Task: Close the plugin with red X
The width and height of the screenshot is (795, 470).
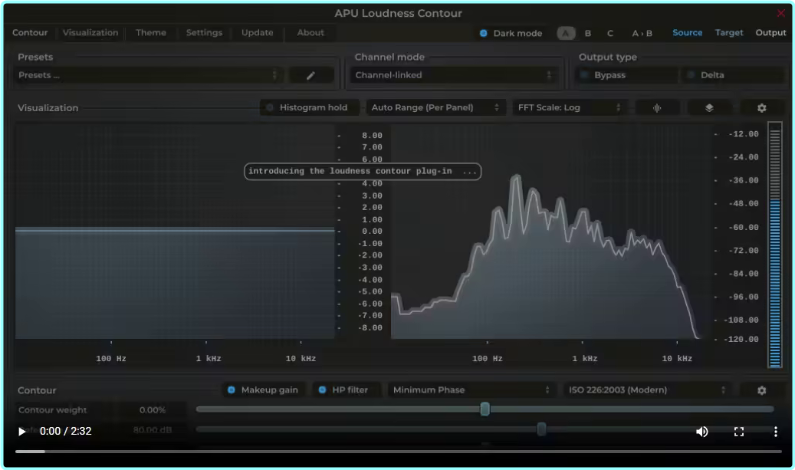Action: [781, 13]
